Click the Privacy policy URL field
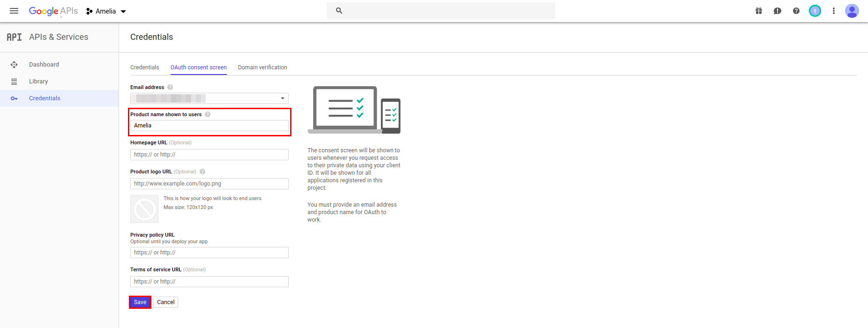Image resolution: width=868 pixels, height=328 pixels. [210, 253]
